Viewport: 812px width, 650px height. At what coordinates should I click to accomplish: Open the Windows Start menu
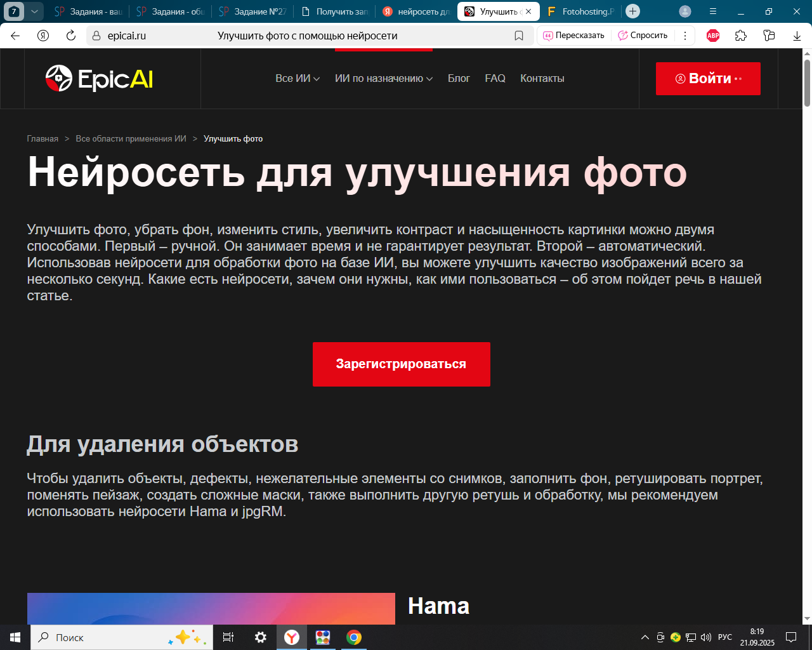tap(15, 637)
